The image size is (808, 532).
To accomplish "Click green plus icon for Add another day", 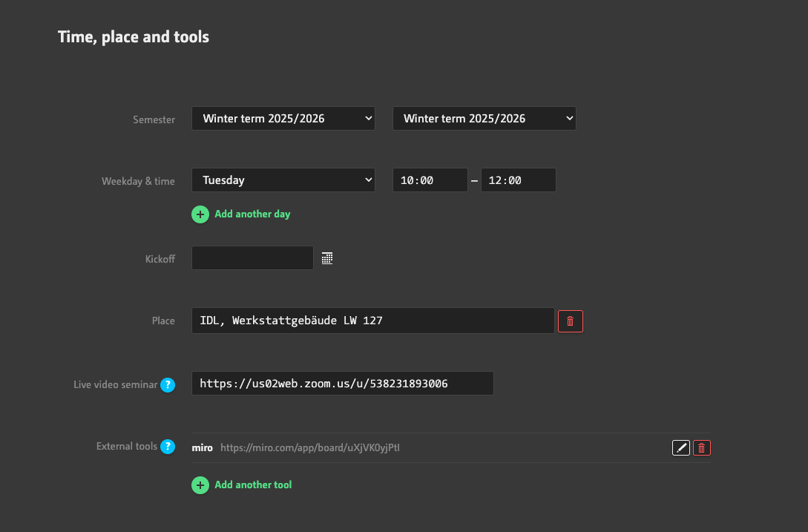I will [x=200, y=214].
